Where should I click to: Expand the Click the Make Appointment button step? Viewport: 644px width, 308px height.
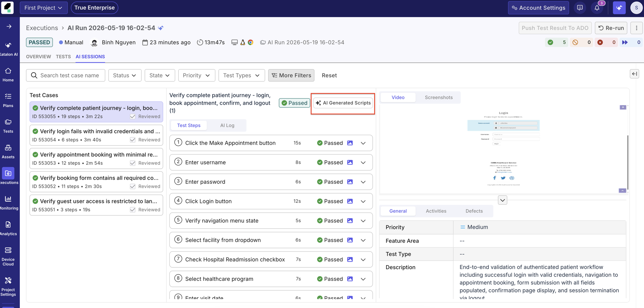363,143
